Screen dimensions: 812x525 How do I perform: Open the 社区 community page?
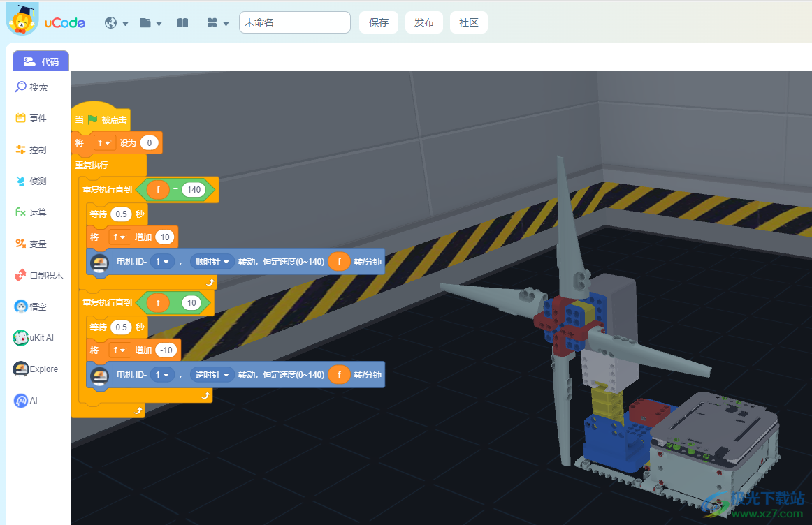tap(468, 22)
